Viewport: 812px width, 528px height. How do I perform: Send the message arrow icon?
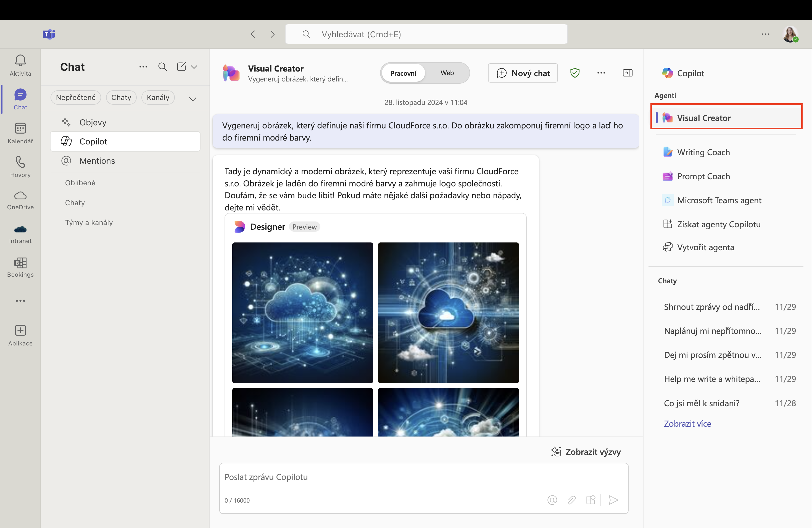(x=613, y=500)
